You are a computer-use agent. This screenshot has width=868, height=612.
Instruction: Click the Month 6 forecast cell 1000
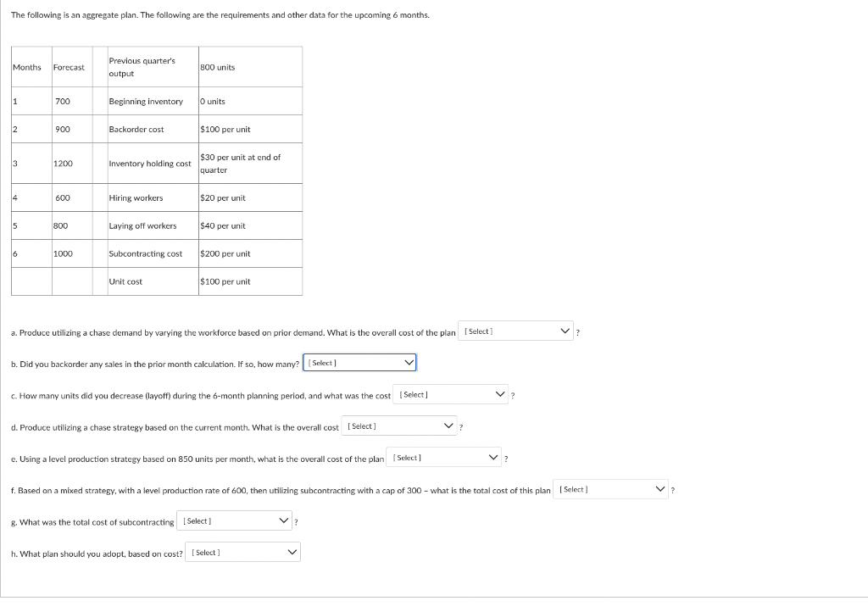[71, 253]
